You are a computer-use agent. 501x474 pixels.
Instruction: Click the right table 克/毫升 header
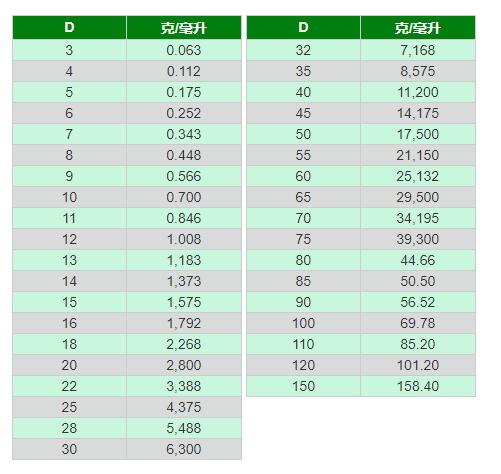[418, 28]
